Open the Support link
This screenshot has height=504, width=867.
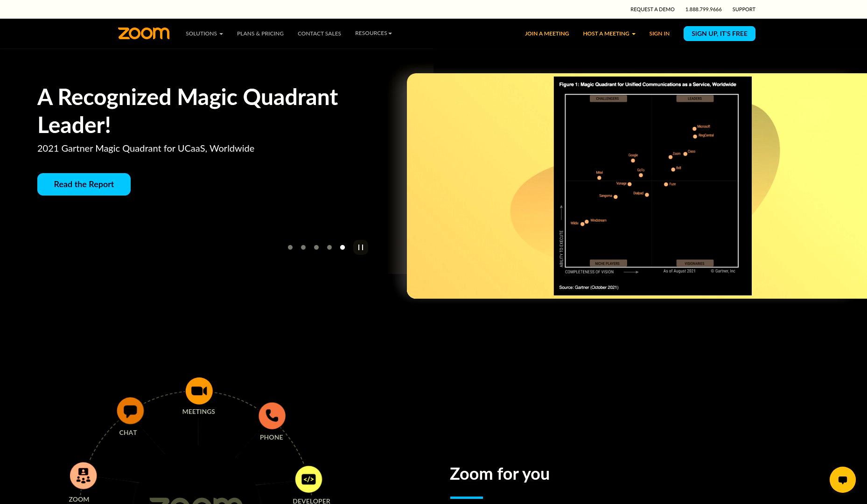point(744,9)
